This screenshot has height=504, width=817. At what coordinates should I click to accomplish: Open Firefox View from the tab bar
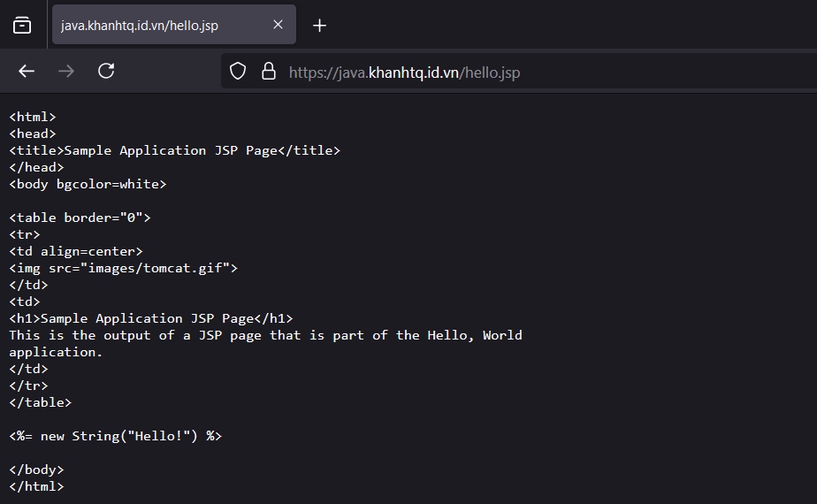coord(22,26)
